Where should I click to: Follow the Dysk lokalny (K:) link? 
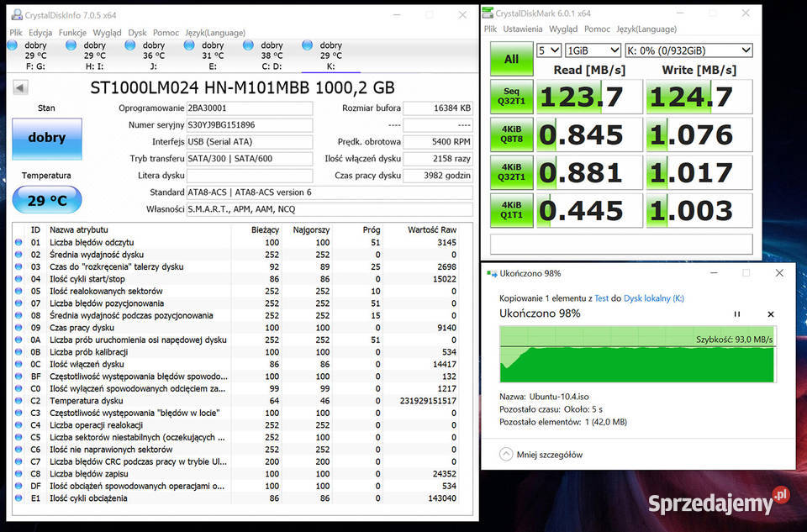[654, 298]
